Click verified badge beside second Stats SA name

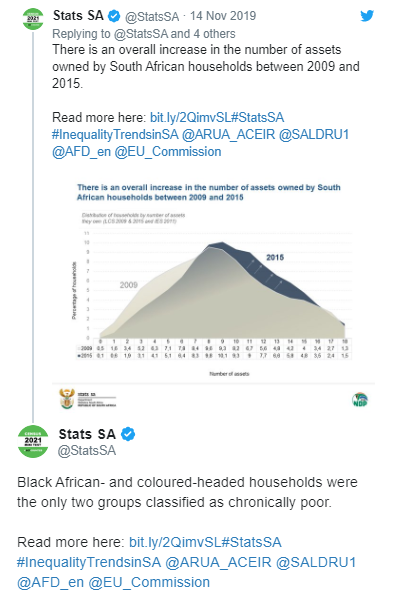(128, 434)
